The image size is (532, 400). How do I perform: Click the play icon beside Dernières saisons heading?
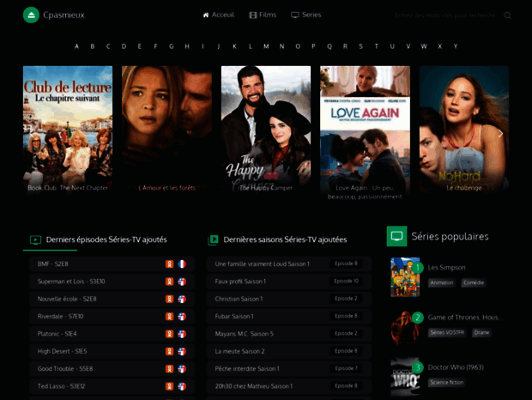pyautogui.click(x=213, y=240)
